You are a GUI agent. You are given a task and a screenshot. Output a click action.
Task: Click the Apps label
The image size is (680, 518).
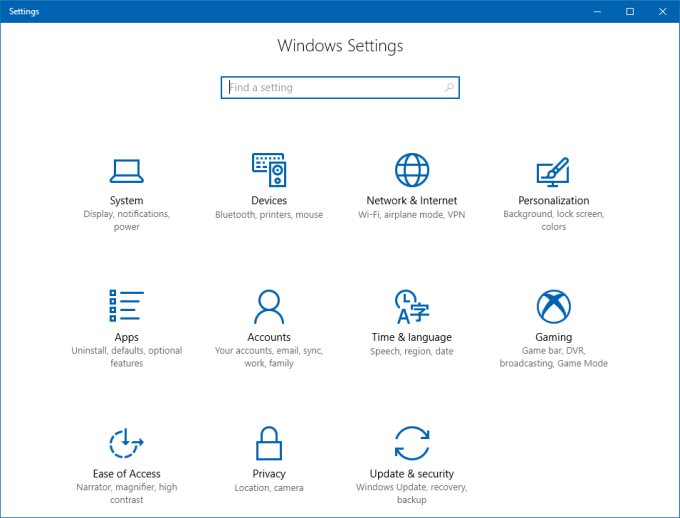[x=126, y=337]
